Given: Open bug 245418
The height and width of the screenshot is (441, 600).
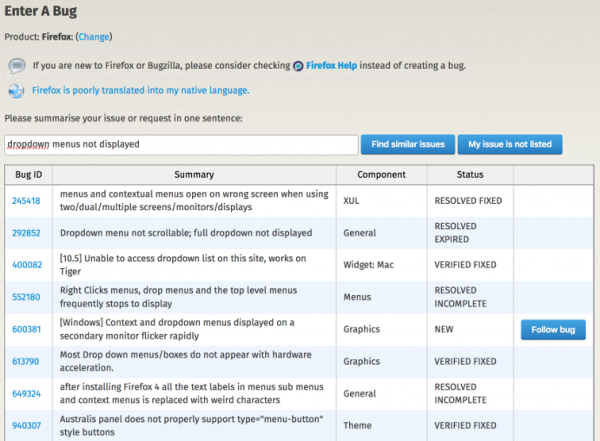Looking at the screenshot, I should click(x=26, y=201).
